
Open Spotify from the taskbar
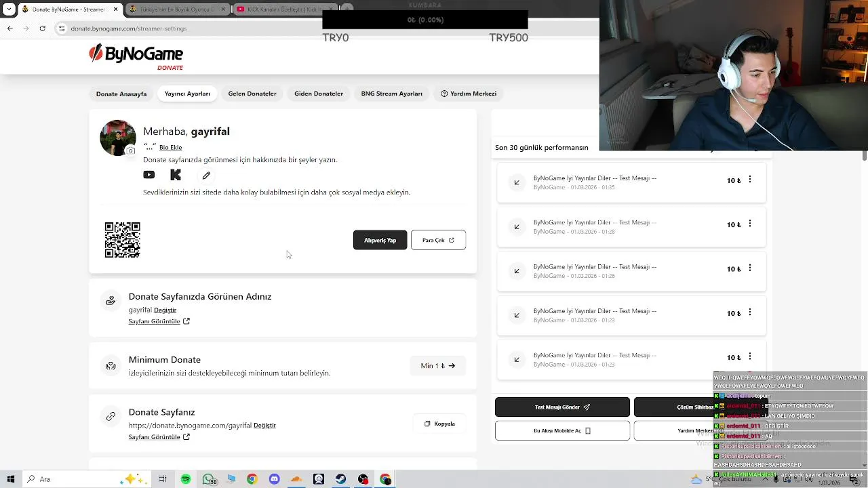[x=185, y=479]
